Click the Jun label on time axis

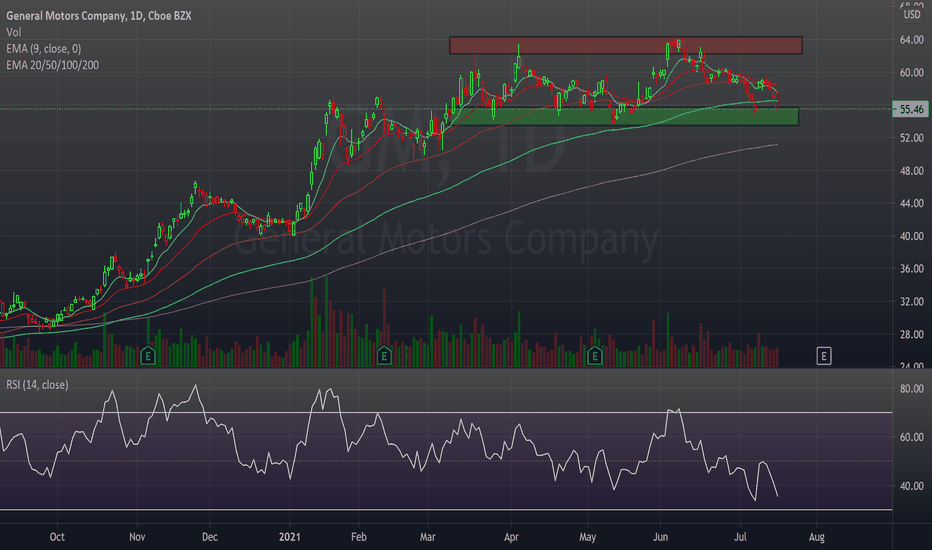[660, 537]
